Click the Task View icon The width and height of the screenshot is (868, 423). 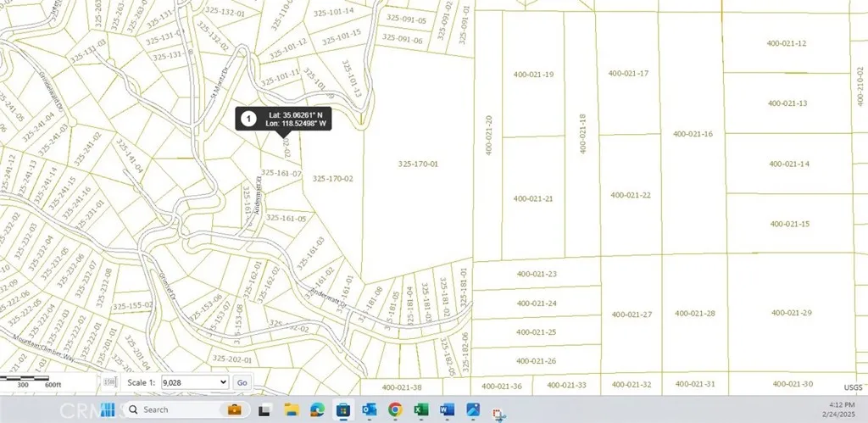click(264, 409)
